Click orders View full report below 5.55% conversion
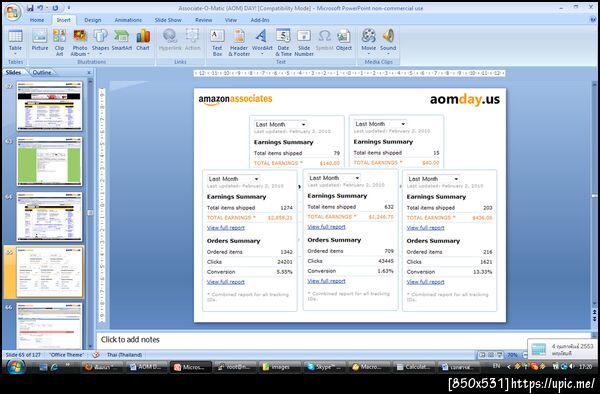This screenshot has height=394, width=600. tap(225, 282)
